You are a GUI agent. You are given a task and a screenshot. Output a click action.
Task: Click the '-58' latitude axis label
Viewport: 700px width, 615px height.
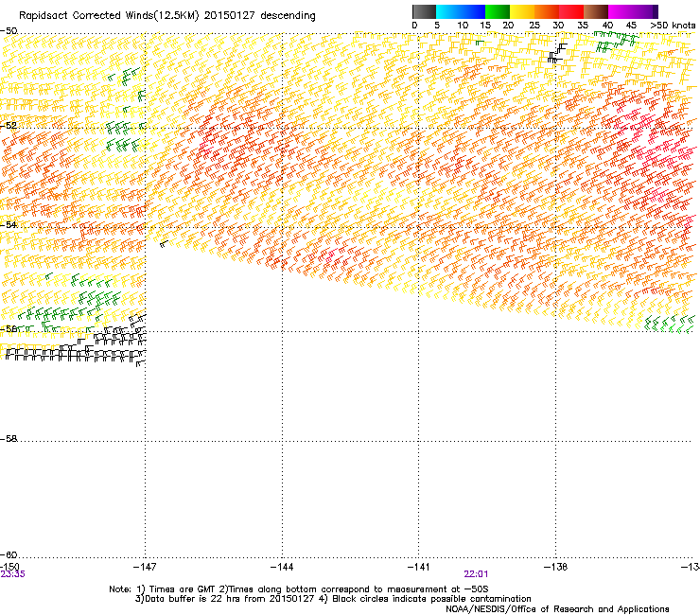(9, 439)
